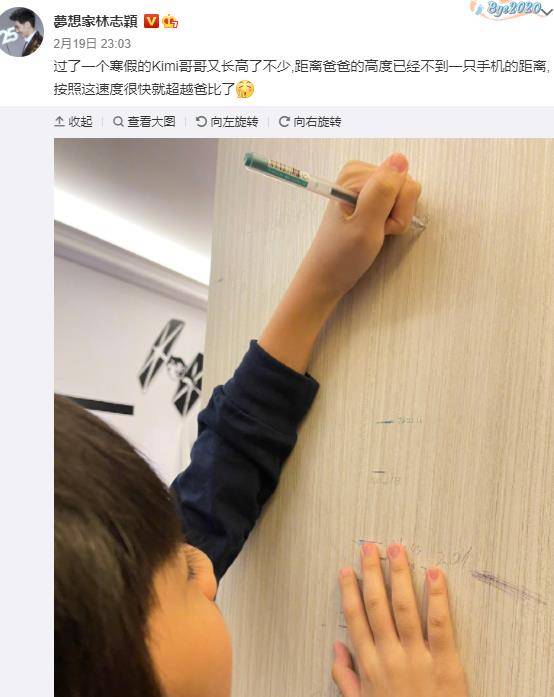Expand the post options chevron arrow
Viewport: 554px width, 697px height.
(547, 11)
